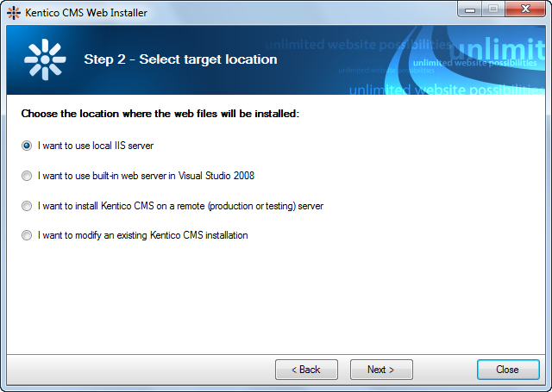Minimize the Kentico CMS Web Installer window

pos(471,10)
